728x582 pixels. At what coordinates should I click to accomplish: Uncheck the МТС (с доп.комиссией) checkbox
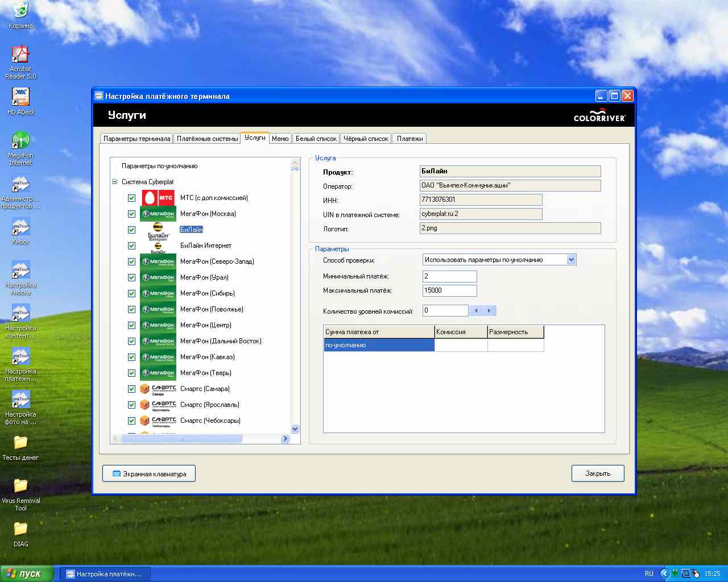[x=131, y=198]
